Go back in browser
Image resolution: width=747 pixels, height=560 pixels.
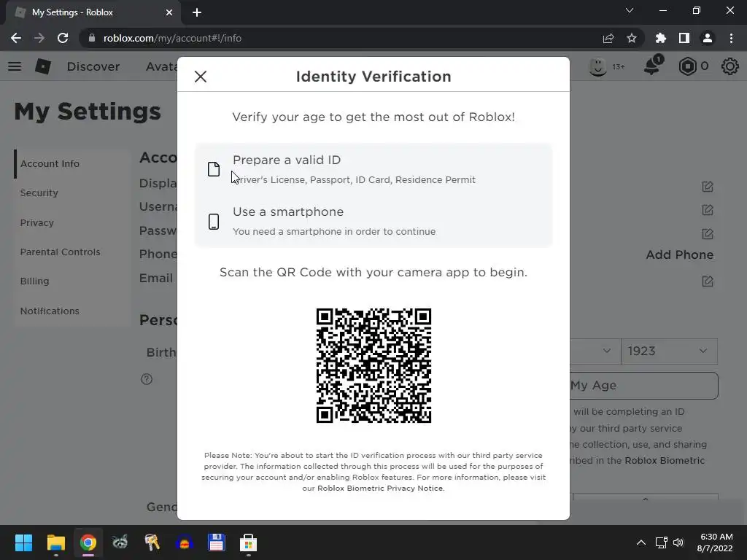click(16, 38)
